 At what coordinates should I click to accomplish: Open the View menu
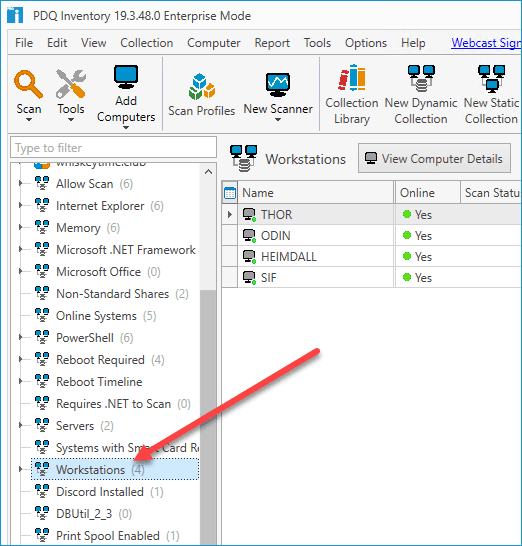[x=94, y=43]
